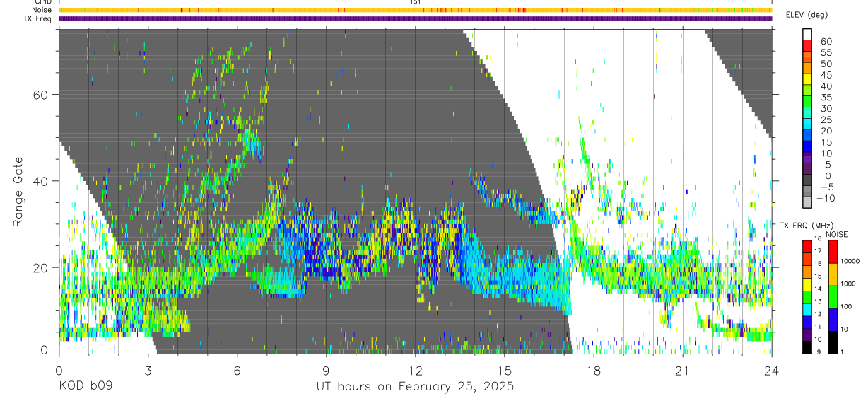This screenshot has width=868, height=401.
Task: Select the noise level color scale bar
Action: click(x=832, y=297)
